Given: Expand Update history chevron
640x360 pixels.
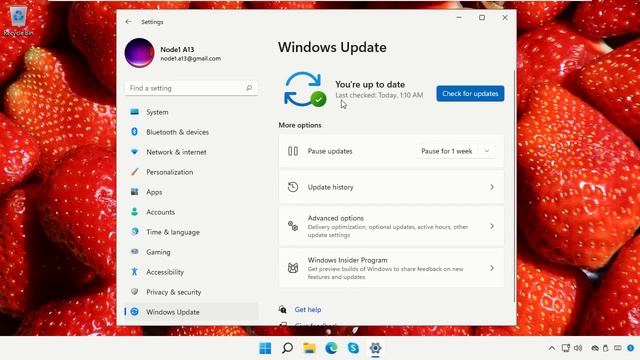Looking at the screenshot, I should tap(492, 187).
